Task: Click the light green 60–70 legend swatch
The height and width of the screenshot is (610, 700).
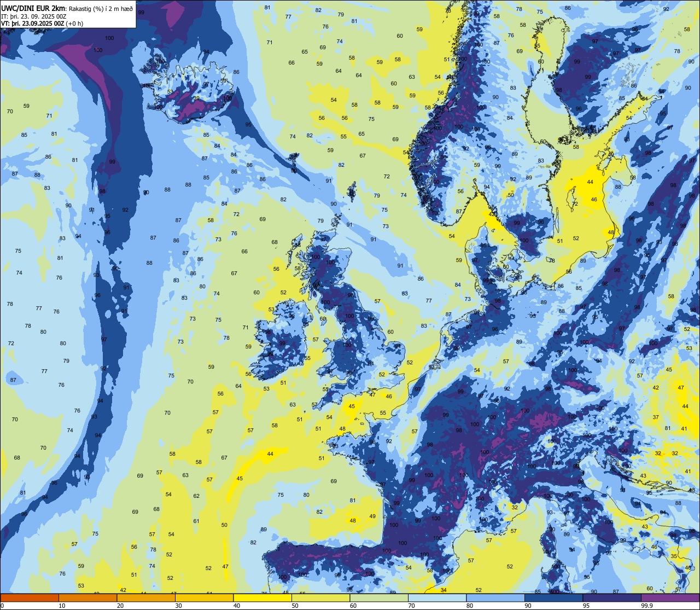Action: coord(379,597)
